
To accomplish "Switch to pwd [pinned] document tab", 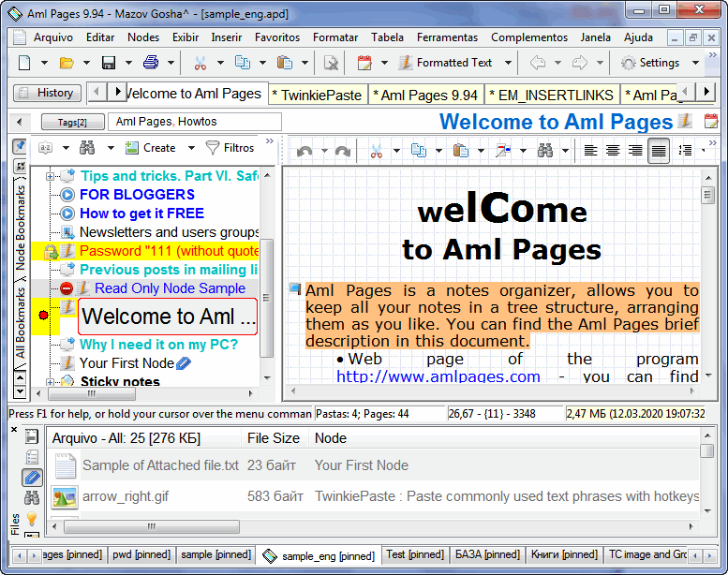I will point(141,554).
